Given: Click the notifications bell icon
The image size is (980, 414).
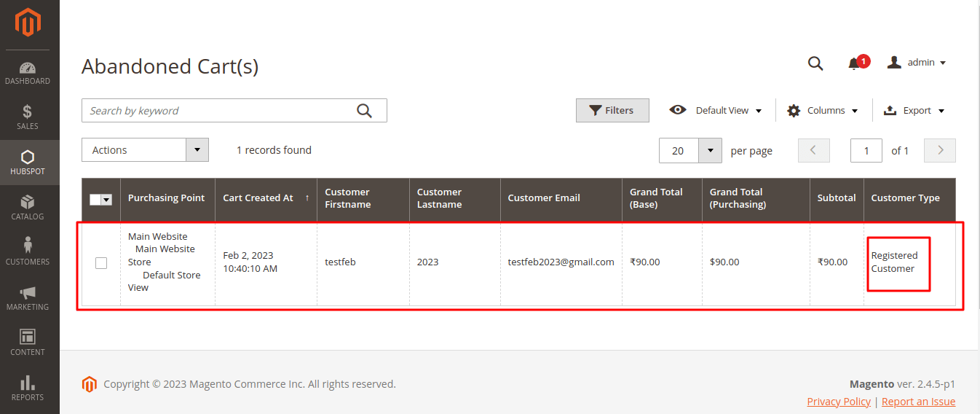Looking at the screenshot, I should [855, 63].
